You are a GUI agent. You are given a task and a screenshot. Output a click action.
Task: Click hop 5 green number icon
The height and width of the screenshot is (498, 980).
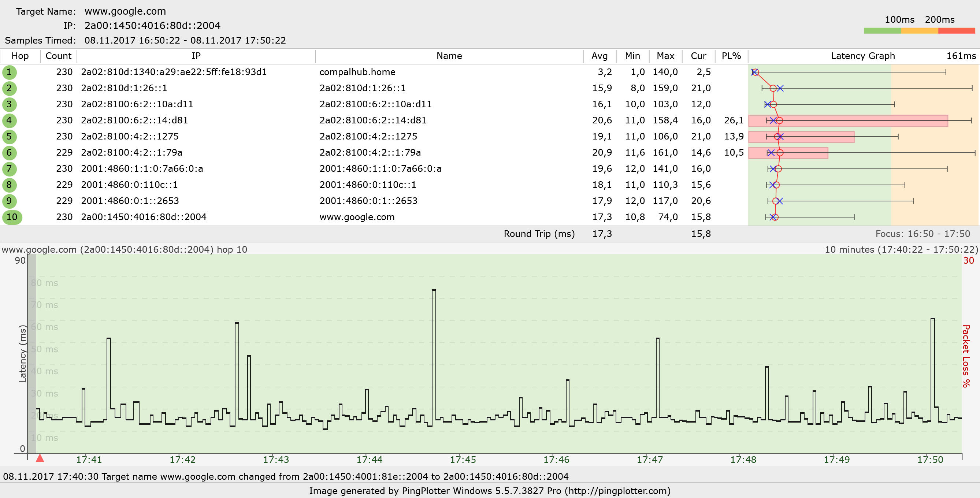tap(9, 137)
